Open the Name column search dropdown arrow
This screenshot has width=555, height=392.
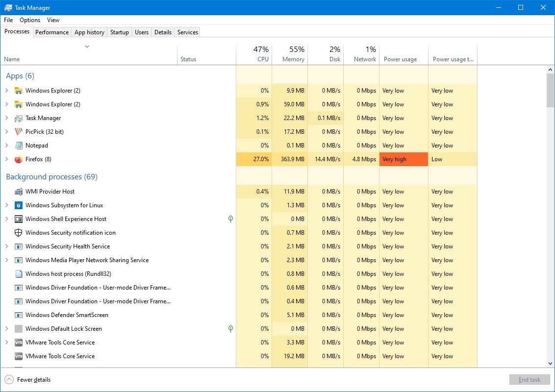coord(87,46)
